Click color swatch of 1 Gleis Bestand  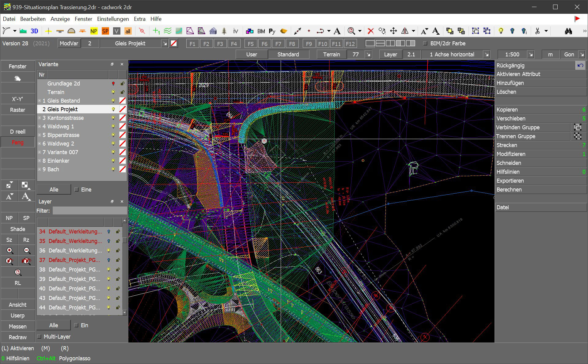[x=123, y=101]
